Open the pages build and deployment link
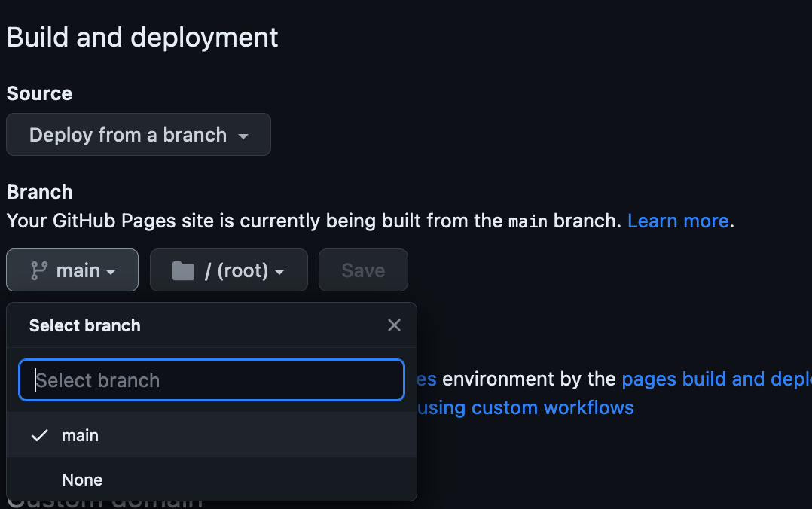The height and width of the screenshot is (509, 812). coord(717,379)
